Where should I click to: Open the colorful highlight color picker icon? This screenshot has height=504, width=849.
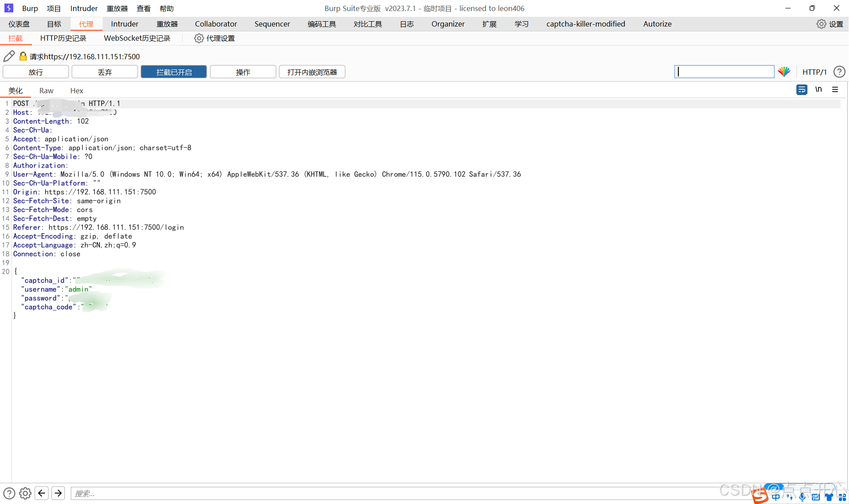(784, 72)
